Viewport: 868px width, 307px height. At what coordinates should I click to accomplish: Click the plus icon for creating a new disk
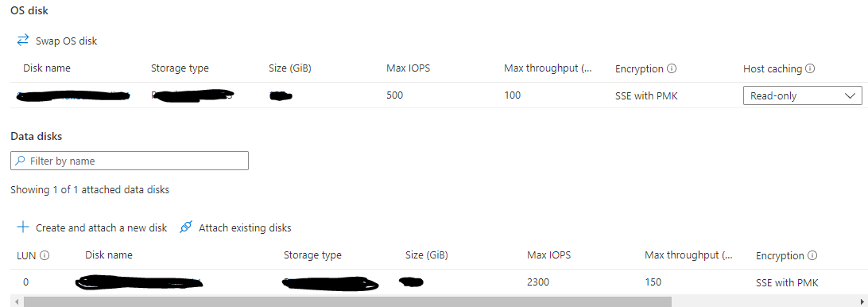(23, 227)
